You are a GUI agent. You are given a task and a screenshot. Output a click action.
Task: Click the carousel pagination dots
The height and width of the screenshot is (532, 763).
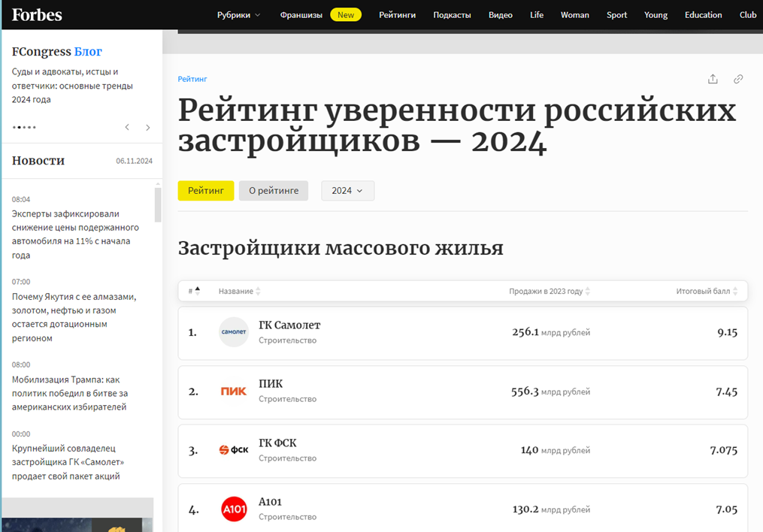pyautogui.click(x=24, y=128)
